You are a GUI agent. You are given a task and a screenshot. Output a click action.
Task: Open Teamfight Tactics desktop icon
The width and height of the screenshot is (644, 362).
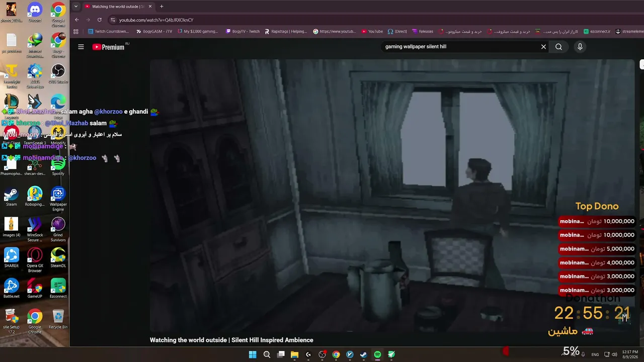point(12,76)
